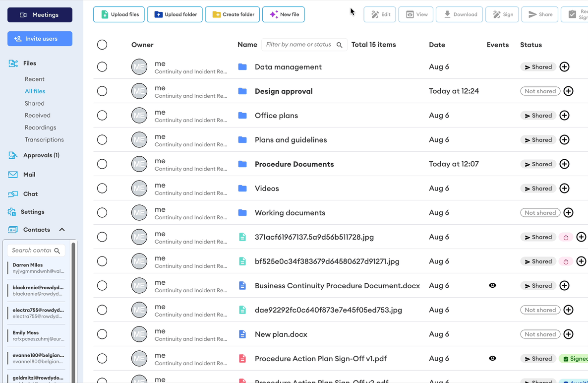
Task: Select the Videos row checkbox
Action: [102, 189]
